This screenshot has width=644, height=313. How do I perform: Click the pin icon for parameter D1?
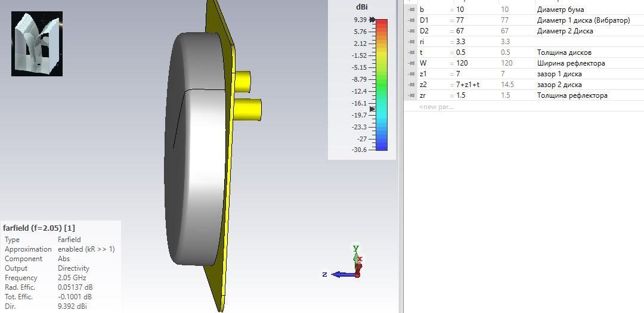click(411, 20)
